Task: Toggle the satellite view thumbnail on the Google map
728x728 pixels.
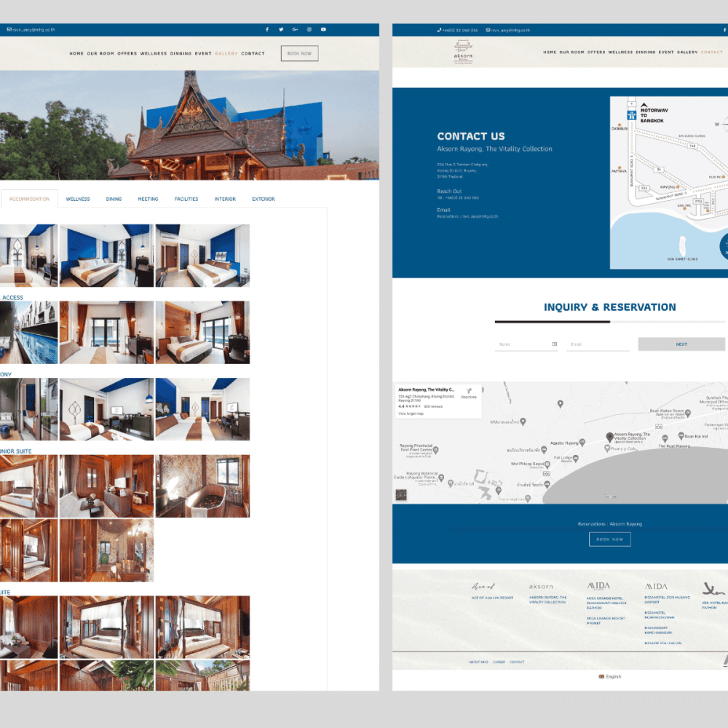Action: pos(401,495)
